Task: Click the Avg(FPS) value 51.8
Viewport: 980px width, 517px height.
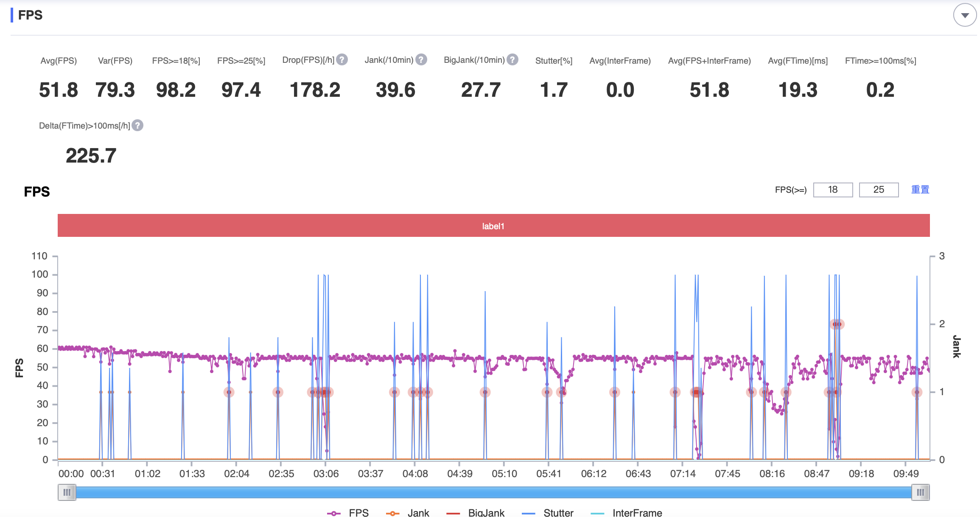Action: click(x=59, y=90)
